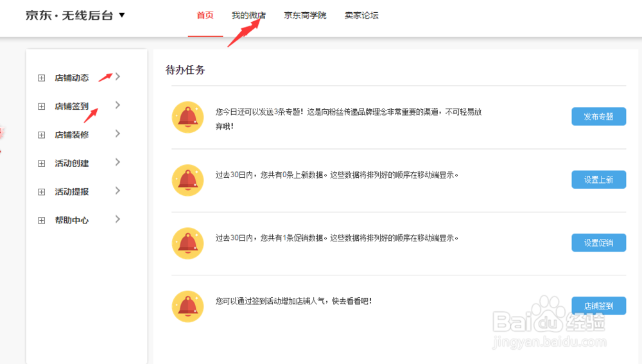The width and height of the screenshot is (642, 364).
Task: Click chevron arrow for 店铺动态
Action: 118,76
